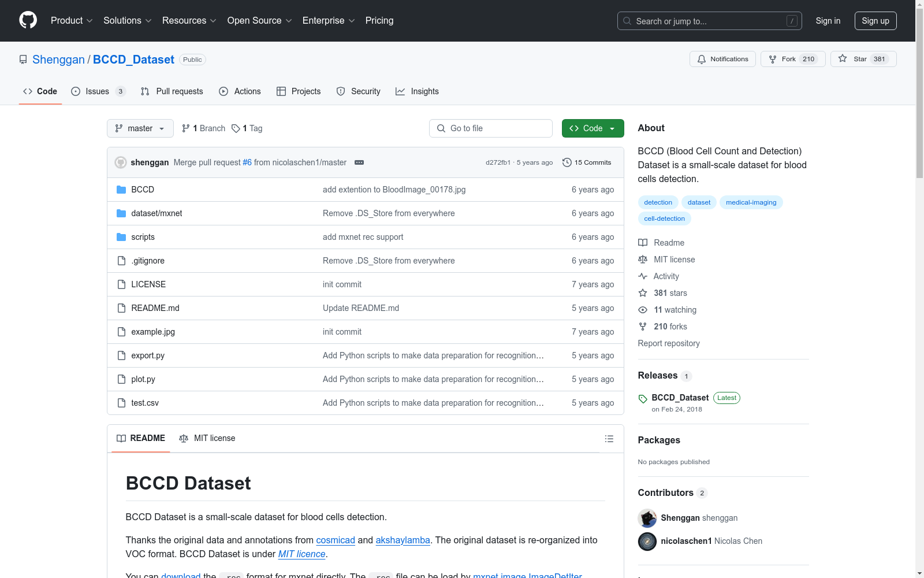Open the Shenggan owner link
Viewport: 924px width, 578px height.
point(58,60)
